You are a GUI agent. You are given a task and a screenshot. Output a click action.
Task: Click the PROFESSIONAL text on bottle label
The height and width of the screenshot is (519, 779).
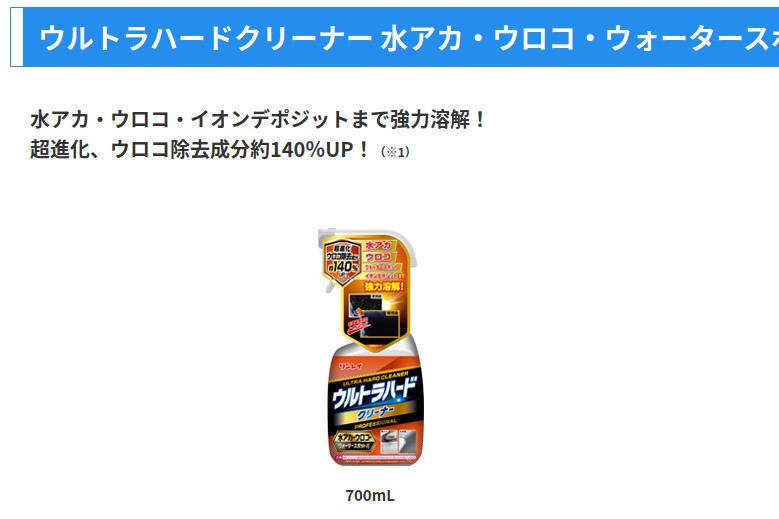click(376, 424)
